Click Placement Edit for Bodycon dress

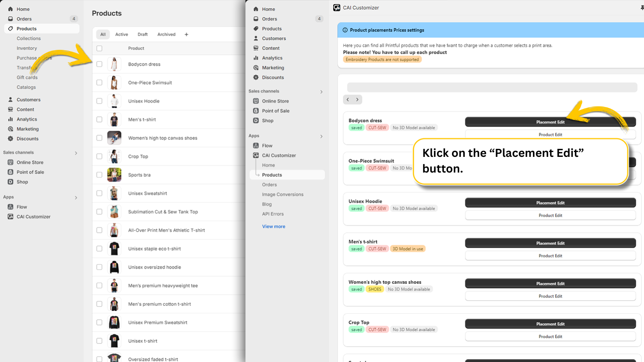tap(550, 122)
